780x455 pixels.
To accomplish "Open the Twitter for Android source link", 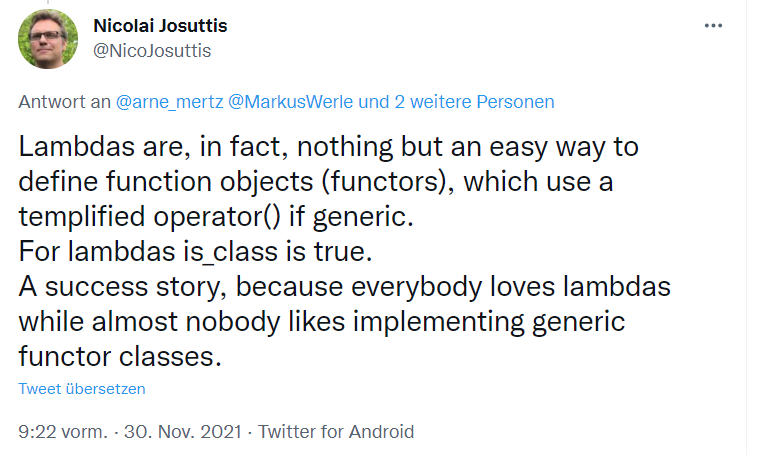I will (336, 432).
